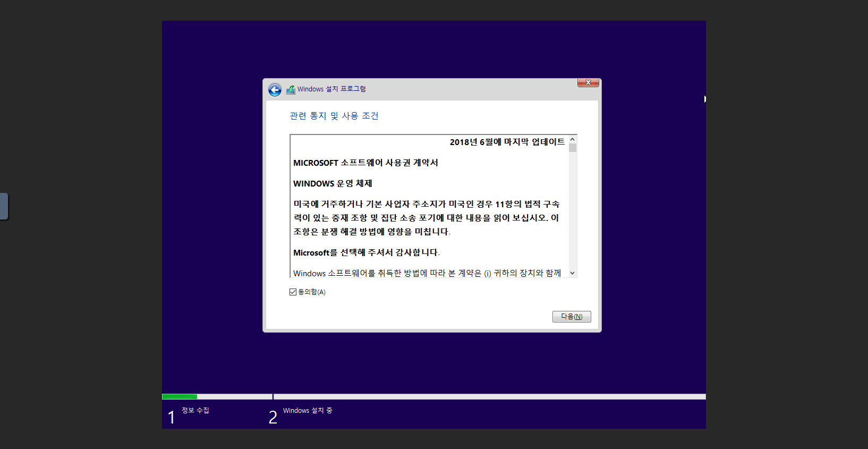Viewport: 868px width, 449px height.
Task: Click the license text scroll down arrow
Action: pos(573,273)
